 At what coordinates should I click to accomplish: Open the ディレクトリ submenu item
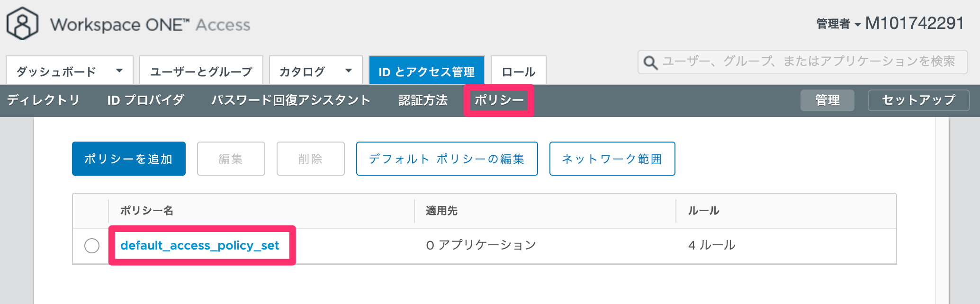click(43, 100)
